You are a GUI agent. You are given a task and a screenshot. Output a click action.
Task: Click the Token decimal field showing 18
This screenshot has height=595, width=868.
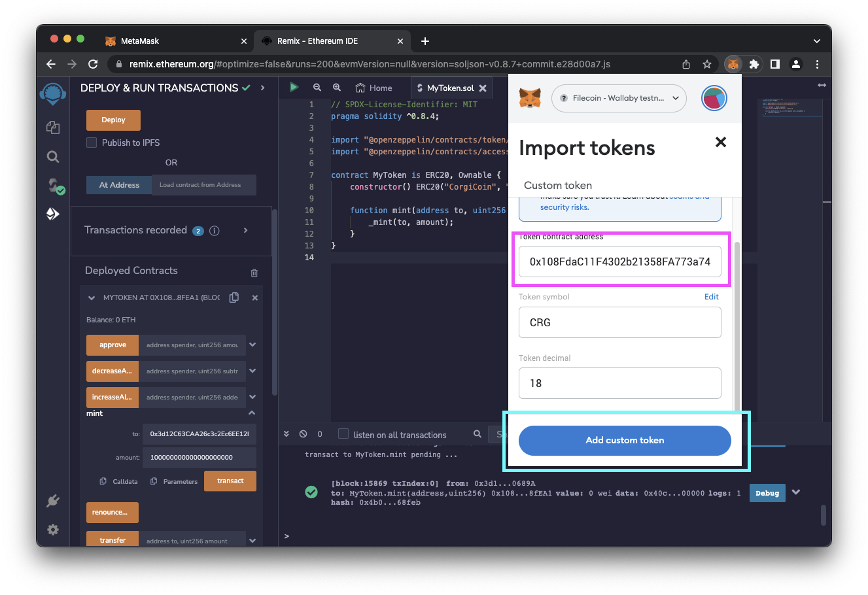click(x=620, y=383)
